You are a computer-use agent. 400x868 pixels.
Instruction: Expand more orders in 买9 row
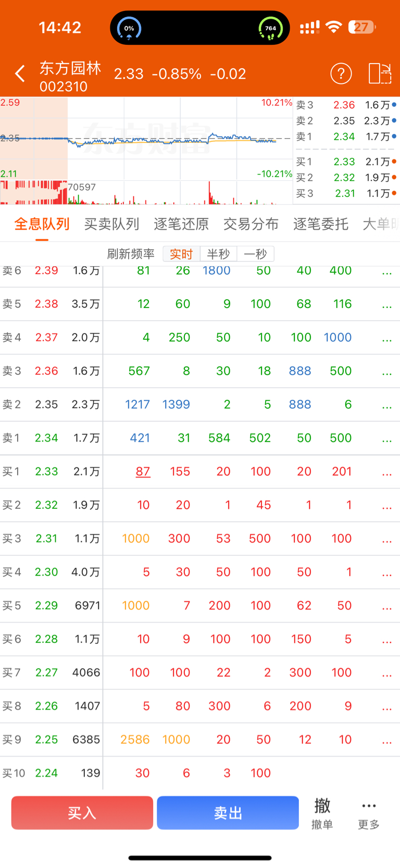(x=386, y=741)
